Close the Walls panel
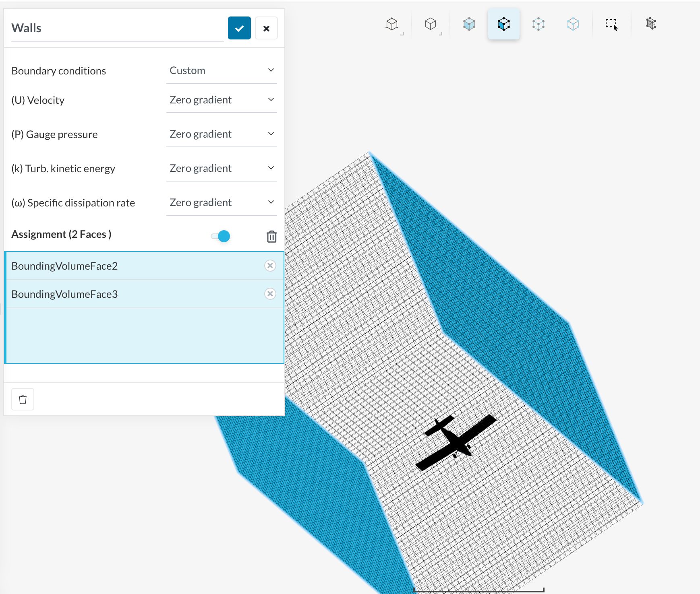The image size is (700, 594). coord(266,28)
